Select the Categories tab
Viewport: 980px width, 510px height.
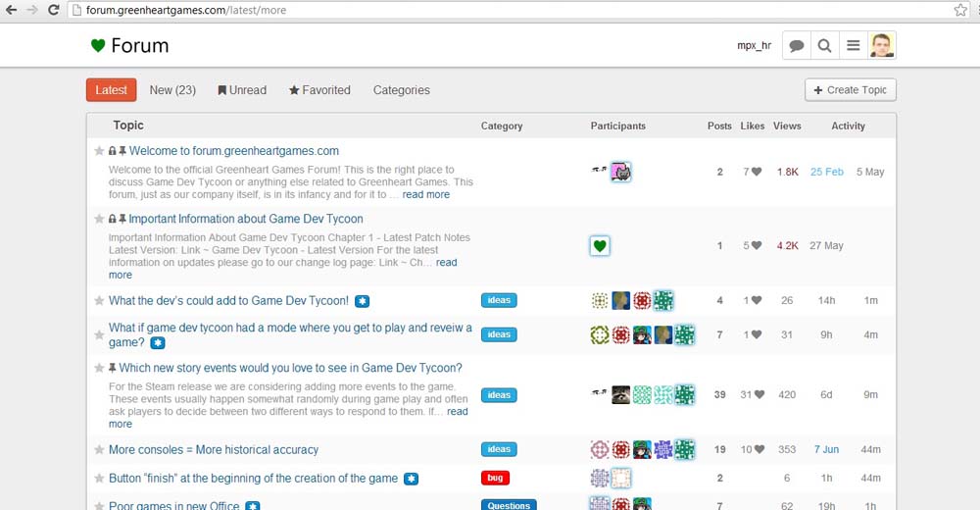tap(401, 90)
